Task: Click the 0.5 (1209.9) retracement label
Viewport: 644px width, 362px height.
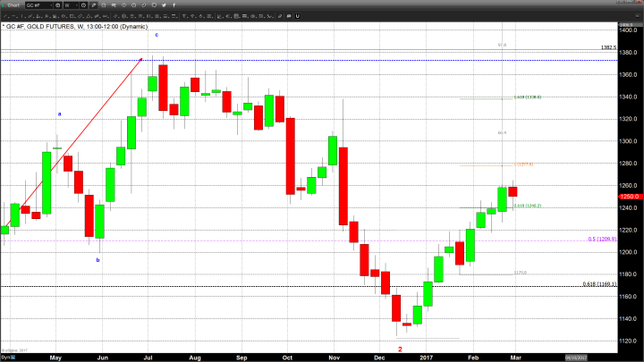Action: (603, 239)
